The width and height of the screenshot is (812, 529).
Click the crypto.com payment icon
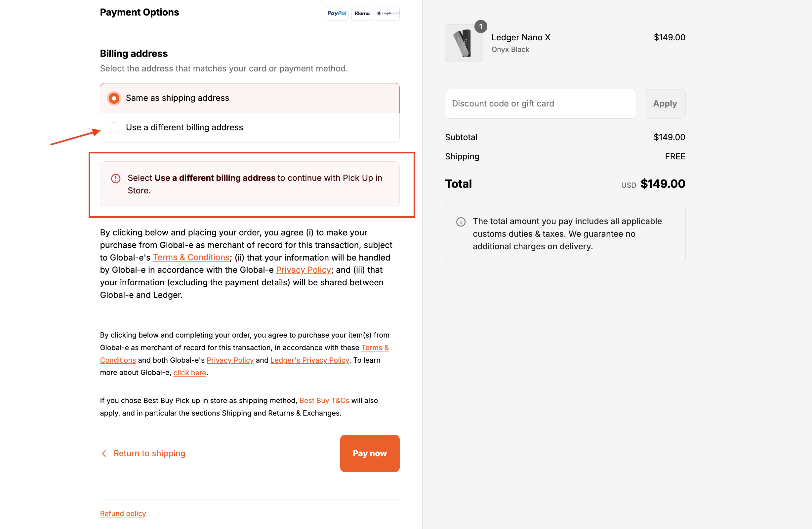tap(388, 14)
